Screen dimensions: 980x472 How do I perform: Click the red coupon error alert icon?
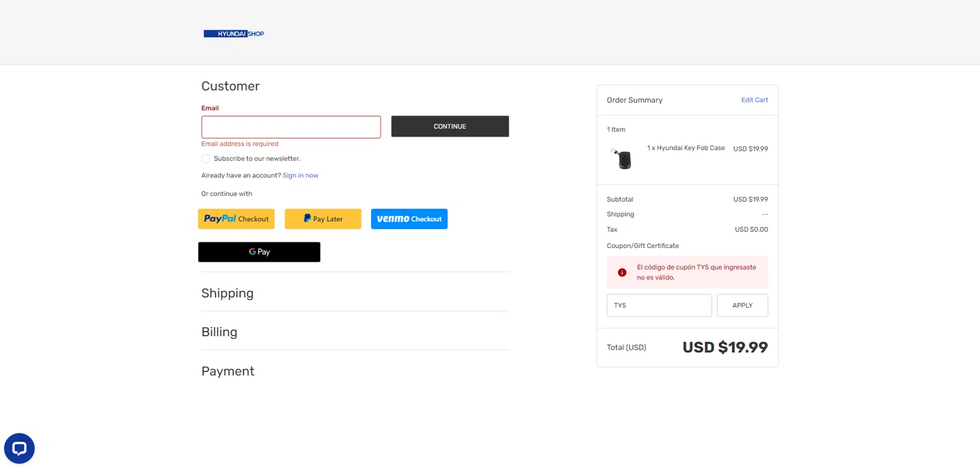click(622, 272)
